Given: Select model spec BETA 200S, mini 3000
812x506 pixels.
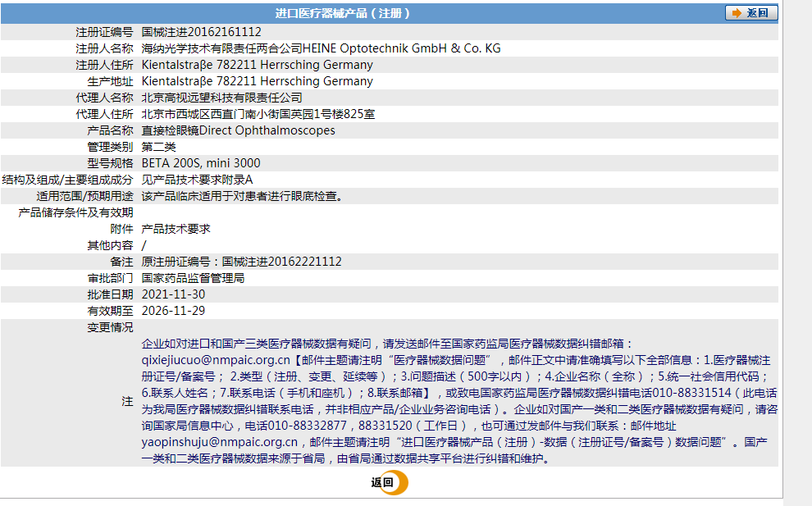Looking at the screenshot, I should pos(201,163).
